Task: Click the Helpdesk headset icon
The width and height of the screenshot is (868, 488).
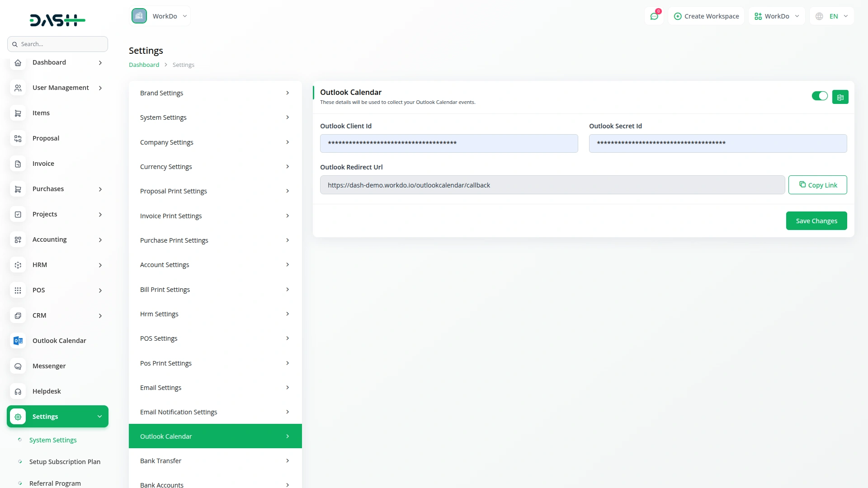Action: [x=18, y=391]
